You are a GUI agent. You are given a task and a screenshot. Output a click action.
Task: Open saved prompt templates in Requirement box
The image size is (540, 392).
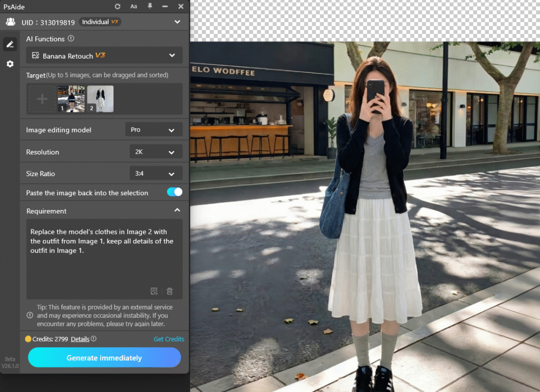click(154, 291)
